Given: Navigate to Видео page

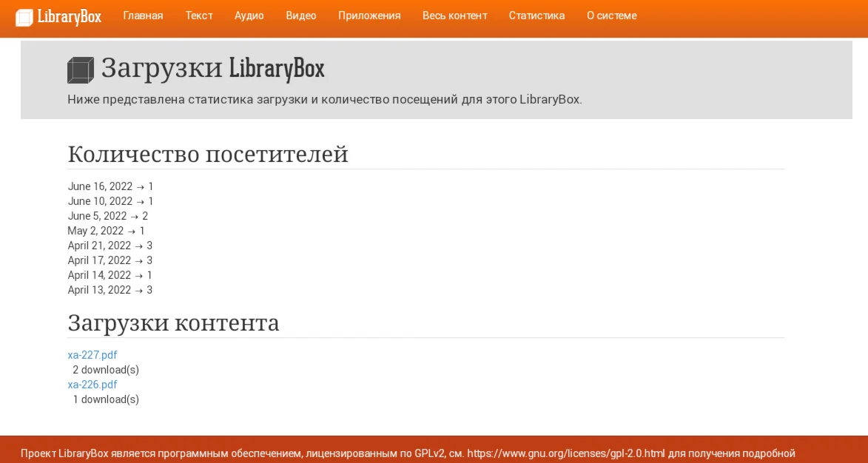Looking at the screenshot, I should [x=301, y=16].
